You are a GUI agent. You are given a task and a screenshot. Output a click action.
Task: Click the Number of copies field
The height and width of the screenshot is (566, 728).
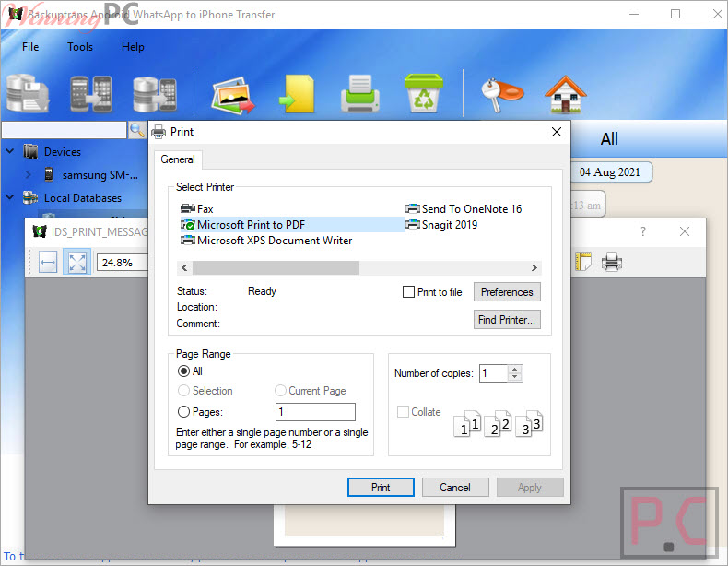(494, 373)
